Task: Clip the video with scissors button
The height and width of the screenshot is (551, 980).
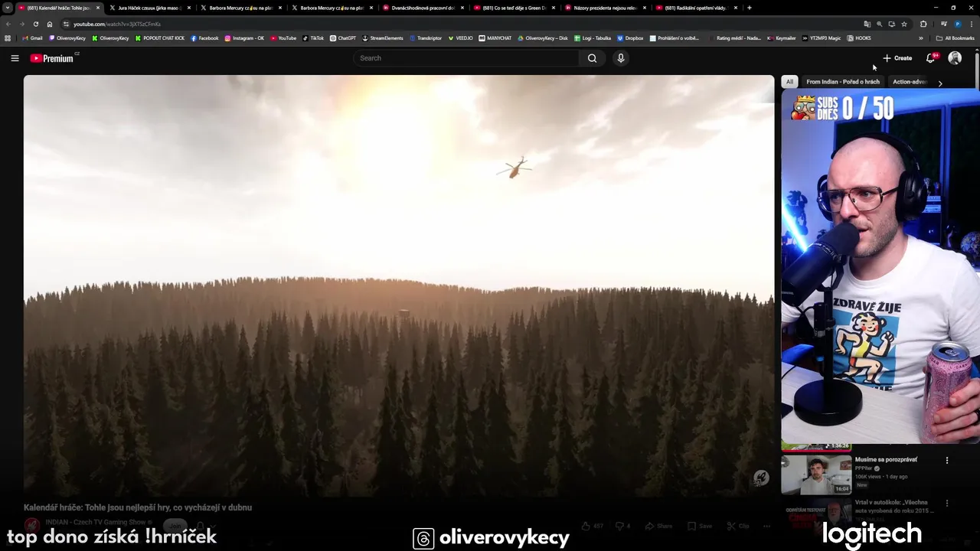Action: point(739,526)
